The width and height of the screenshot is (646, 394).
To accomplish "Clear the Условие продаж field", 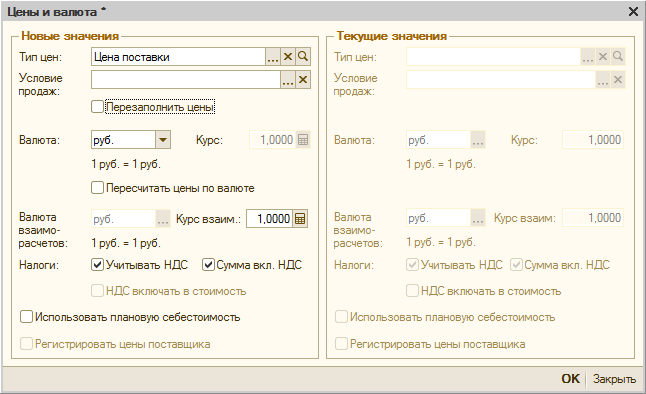I will point(303,80).
